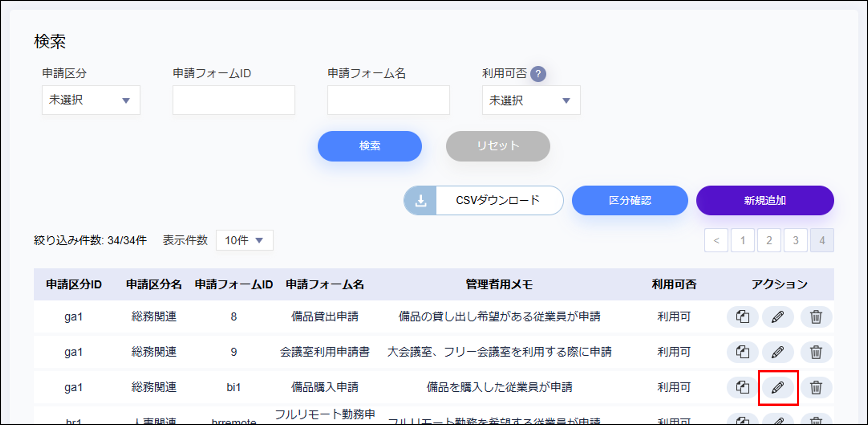Click the blue 検索 button
Screen dimensions: 868x425
click(369, 146)
